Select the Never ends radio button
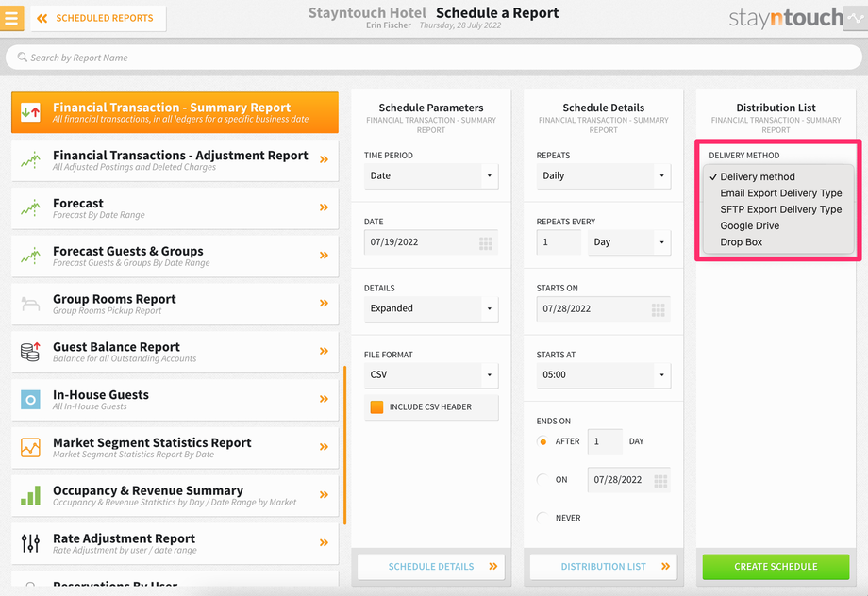 coord(542,518)
